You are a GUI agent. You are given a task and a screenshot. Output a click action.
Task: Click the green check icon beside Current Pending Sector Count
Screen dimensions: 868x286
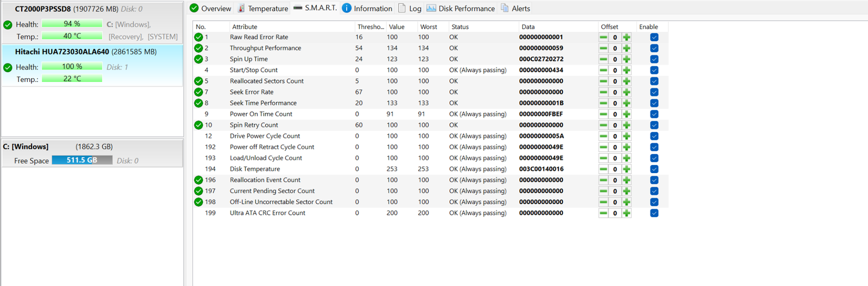pos(199,191)
